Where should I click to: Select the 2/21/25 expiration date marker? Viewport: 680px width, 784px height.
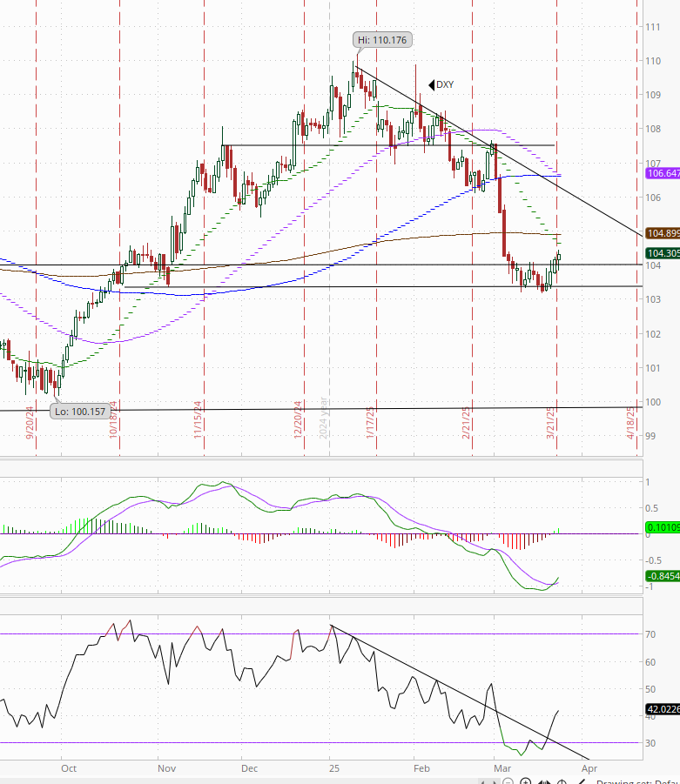tap(466, 423)
